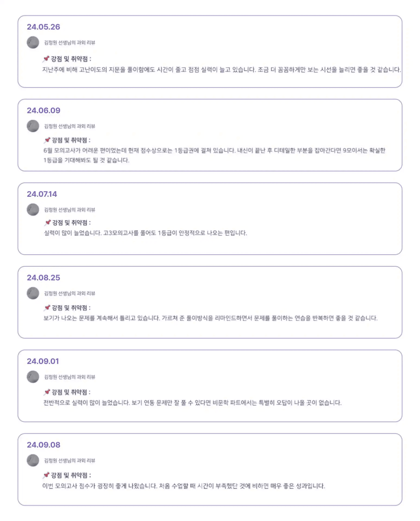Click the teacher avatar in the 24.06.09 review
The width and height of the screenshot is (420, 521).
(33, 126)
